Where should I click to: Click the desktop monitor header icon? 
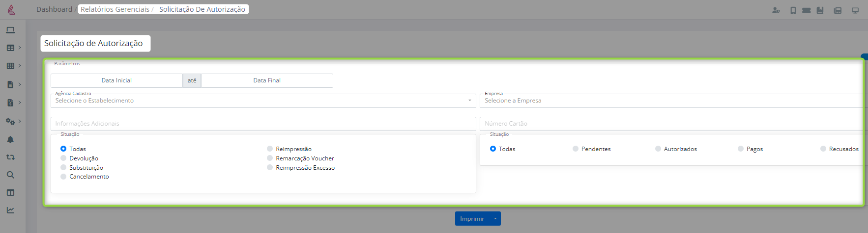tap(855, 10)
